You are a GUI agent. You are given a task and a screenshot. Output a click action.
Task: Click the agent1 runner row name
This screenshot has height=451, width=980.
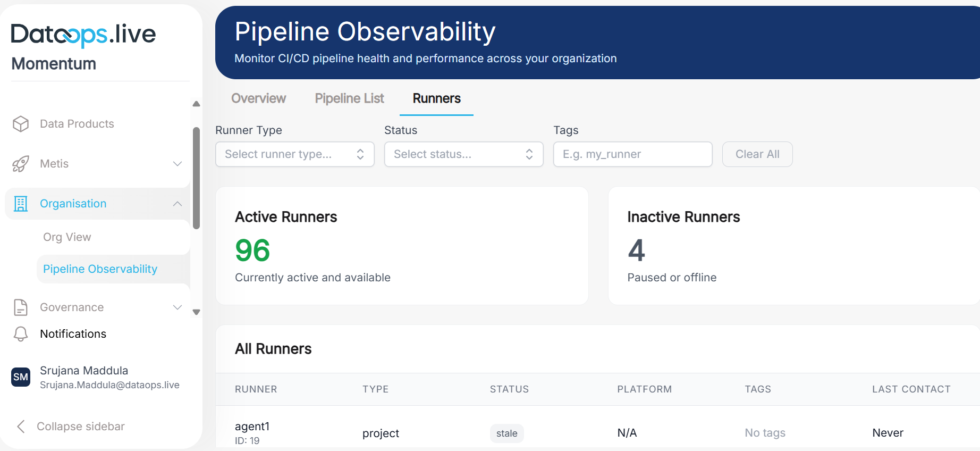252,427
